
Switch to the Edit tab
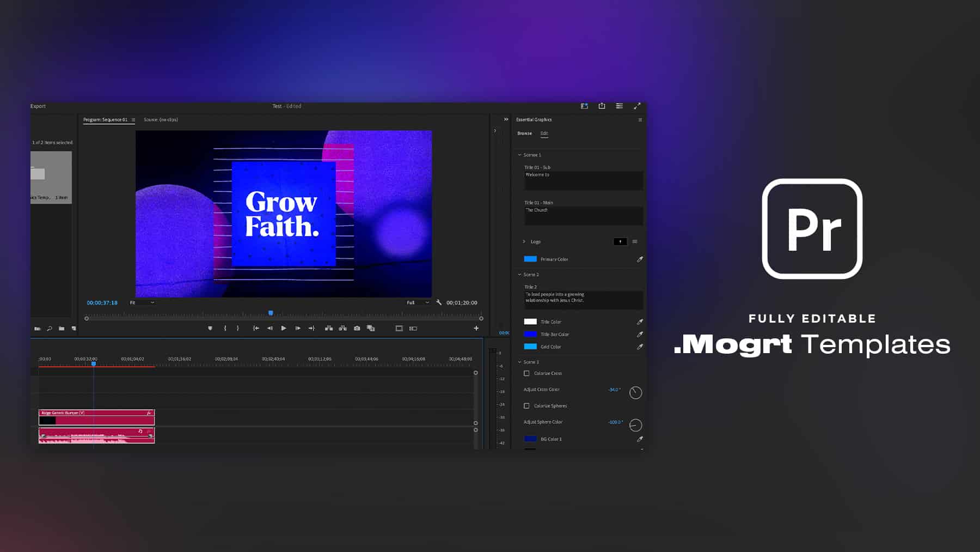click(x=544, y=134)
